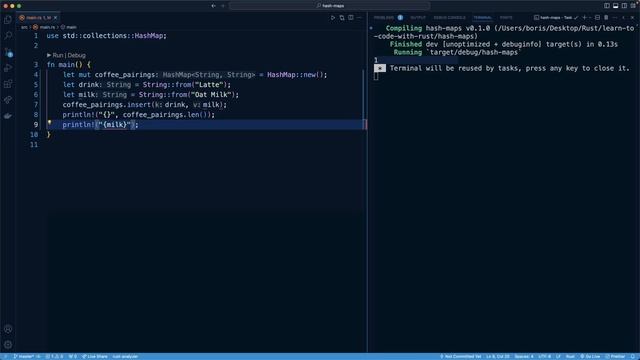Viewport: 640px width, 360px height.
Task: Customize layout from title bar icon
Action: (x=633, y=6)
